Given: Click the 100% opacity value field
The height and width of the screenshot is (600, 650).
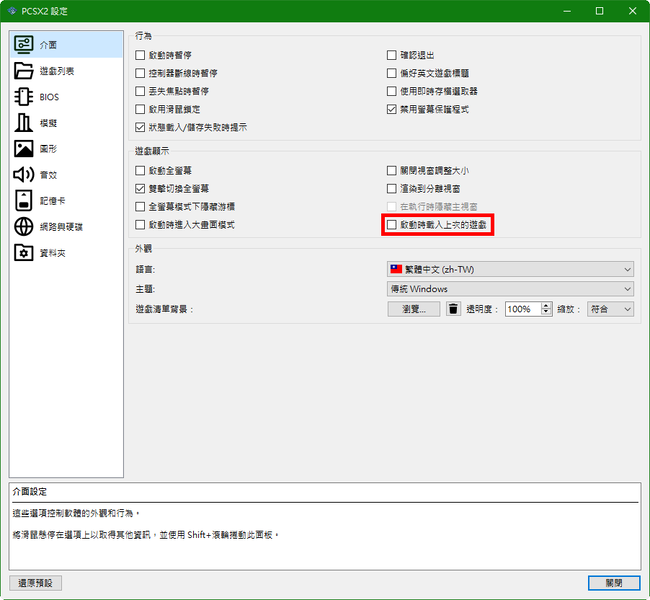Looking at the screenshot, I should point(523,309).
